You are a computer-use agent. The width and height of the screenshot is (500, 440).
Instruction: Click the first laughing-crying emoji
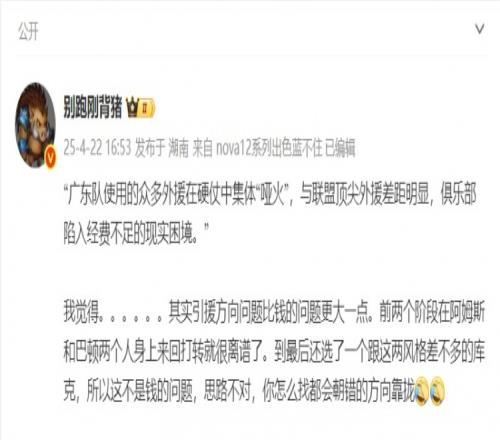[x=422, y=391]
